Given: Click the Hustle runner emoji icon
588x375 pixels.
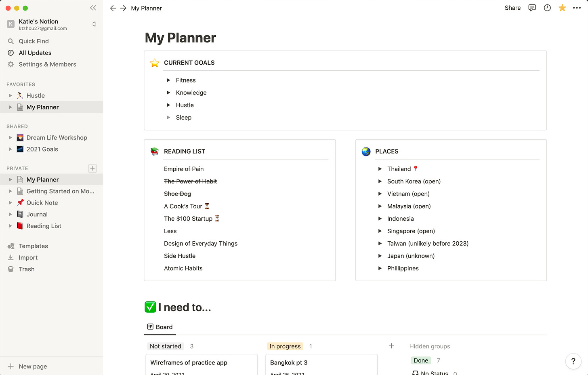Looking at the screenshot, I should 20,95.
